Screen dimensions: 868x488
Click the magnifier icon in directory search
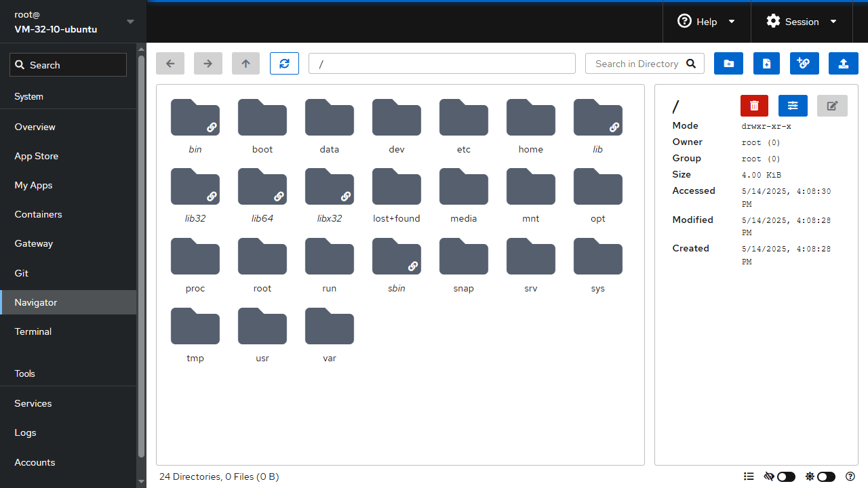click(691, 64)
